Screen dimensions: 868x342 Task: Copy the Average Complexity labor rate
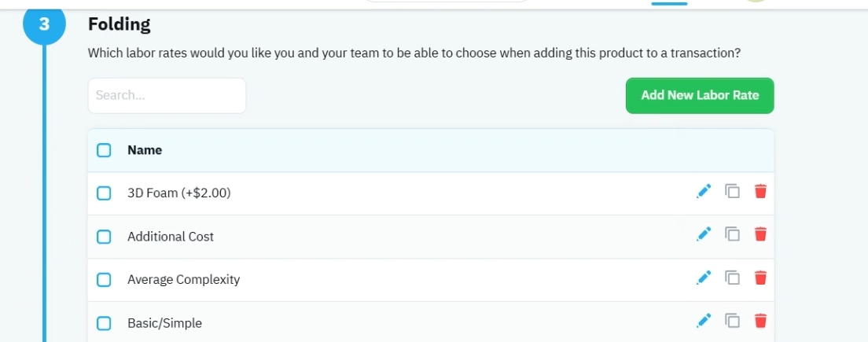pos(733,278)
